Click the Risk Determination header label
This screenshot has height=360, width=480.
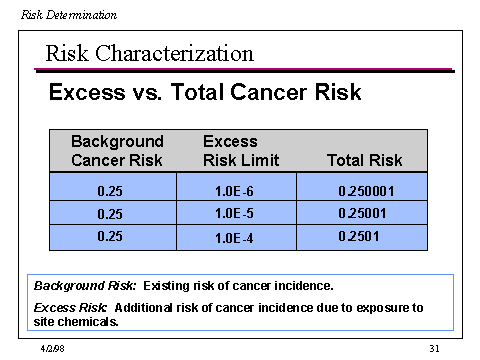coord(69,15)
